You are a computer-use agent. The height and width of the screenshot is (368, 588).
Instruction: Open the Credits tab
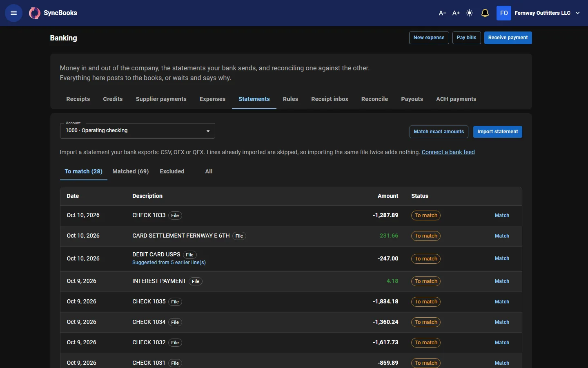[x=113, y=99]
